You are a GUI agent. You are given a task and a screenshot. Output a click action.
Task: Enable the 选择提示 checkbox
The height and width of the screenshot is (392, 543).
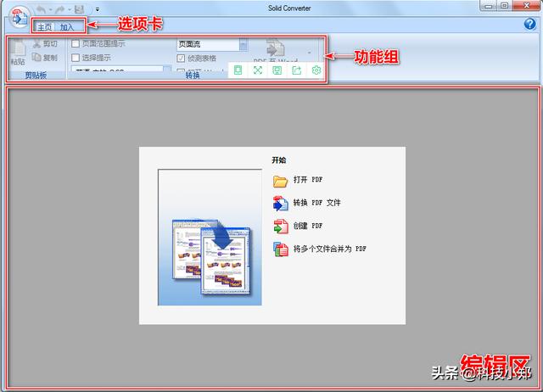click(76, 58)
